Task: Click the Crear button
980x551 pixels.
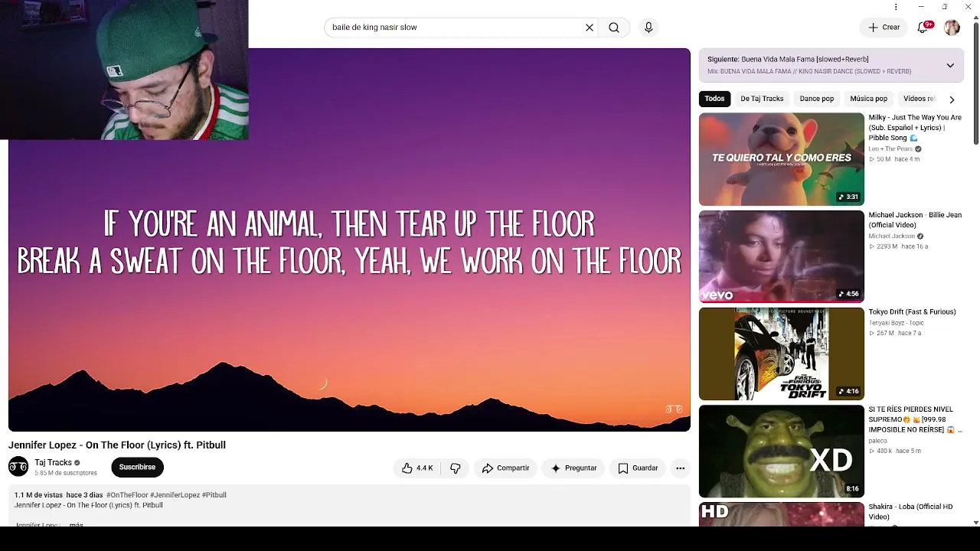Action: (x=884, y=28)
